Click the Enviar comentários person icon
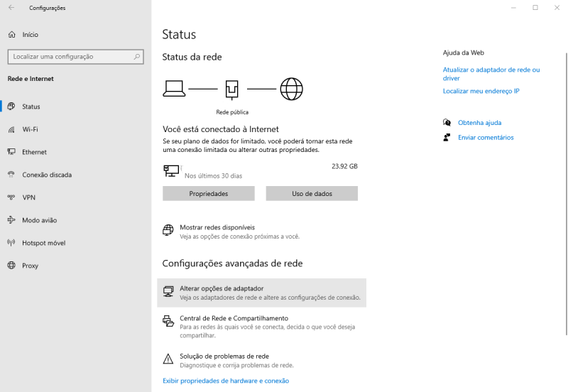568x392 pixels. pyautogui.click(x=447, y=137)
